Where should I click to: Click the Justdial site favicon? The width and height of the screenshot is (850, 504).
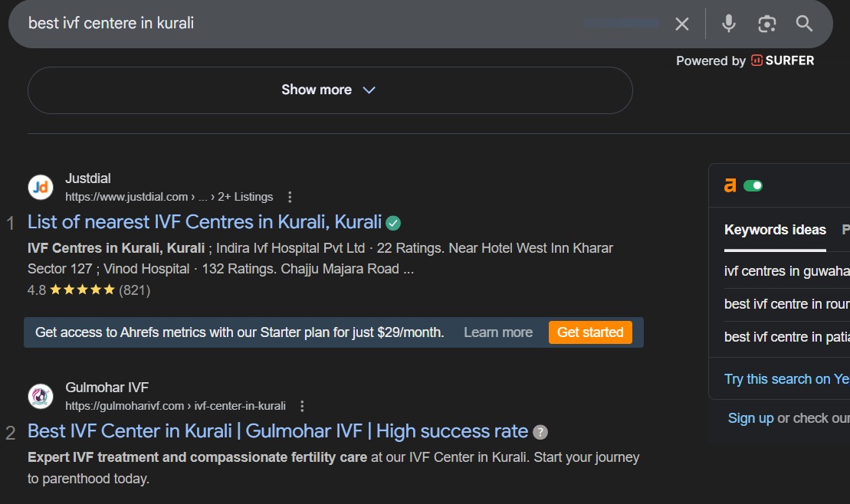click(41, 187)
